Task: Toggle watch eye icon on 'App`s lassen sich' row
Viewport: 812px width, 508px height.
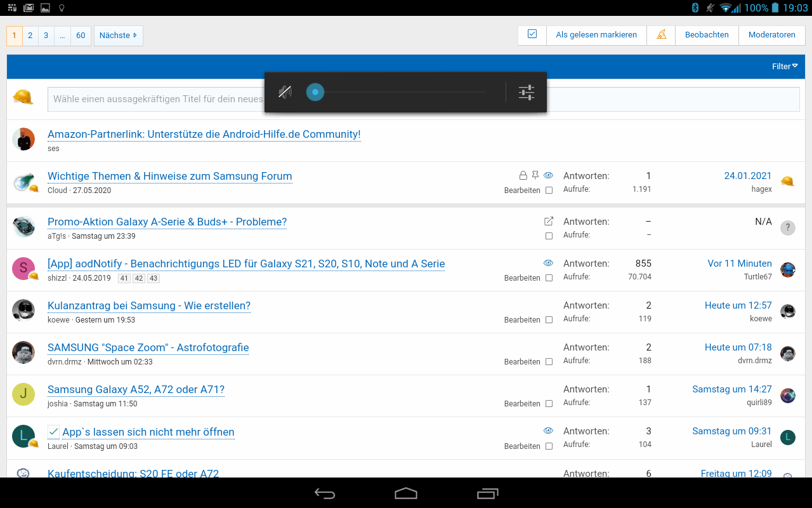Action: [549, 431]
